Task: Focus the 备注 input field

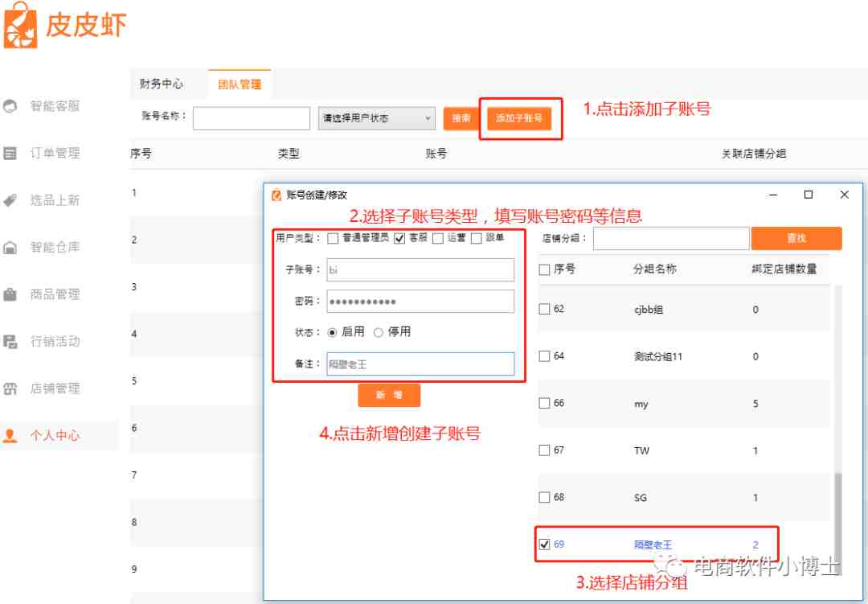Action: tap(420, 364)
